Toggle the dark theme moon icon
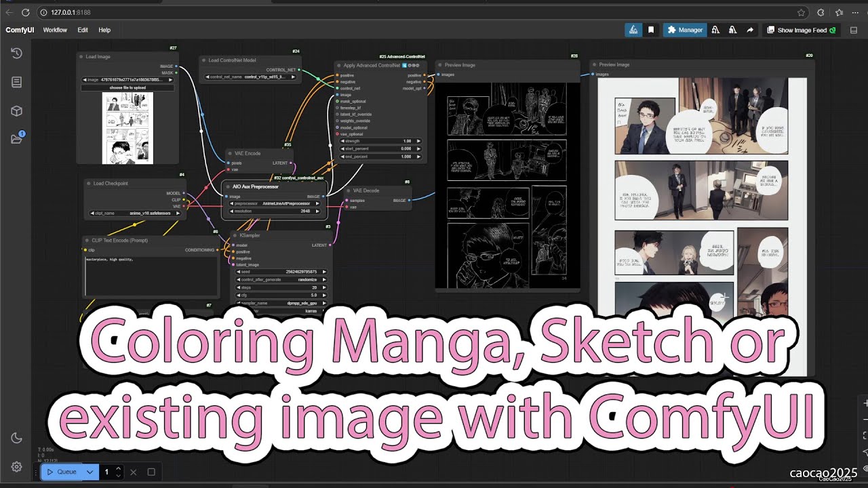The width and height of the screenshot is (868, 488). pyautogui.click(x=17, y=439)
